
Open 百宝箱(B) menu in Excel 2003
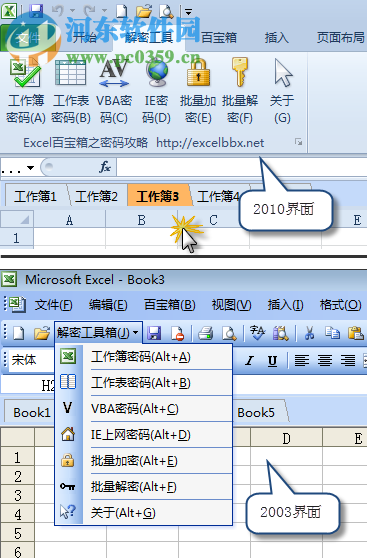[169, 305]
